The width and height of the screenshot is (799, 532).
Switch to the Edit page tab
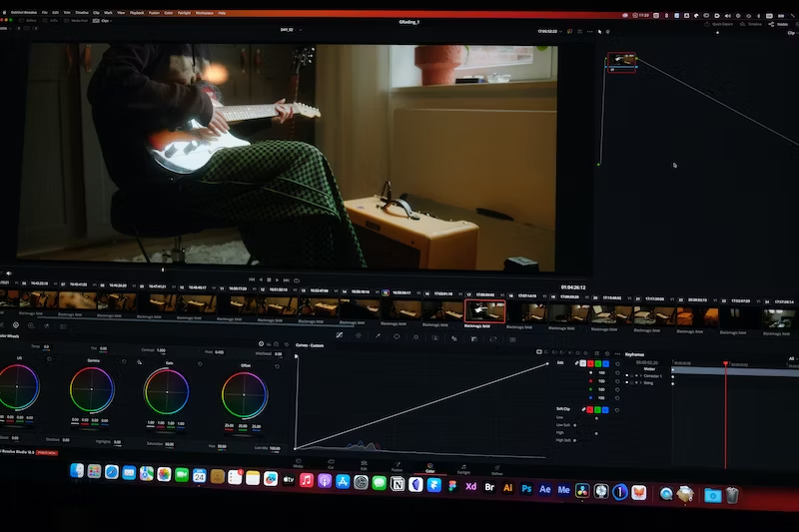pos(364,465)
